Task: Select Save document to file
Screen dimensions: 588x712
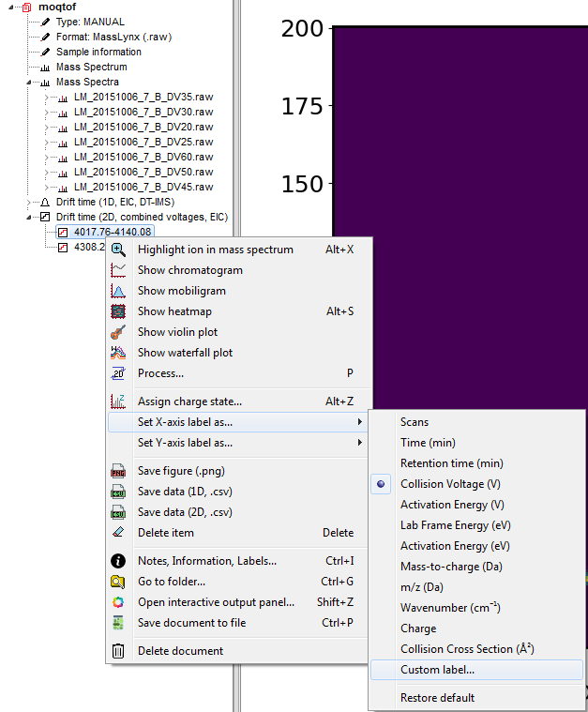Action: click(191, 623)
